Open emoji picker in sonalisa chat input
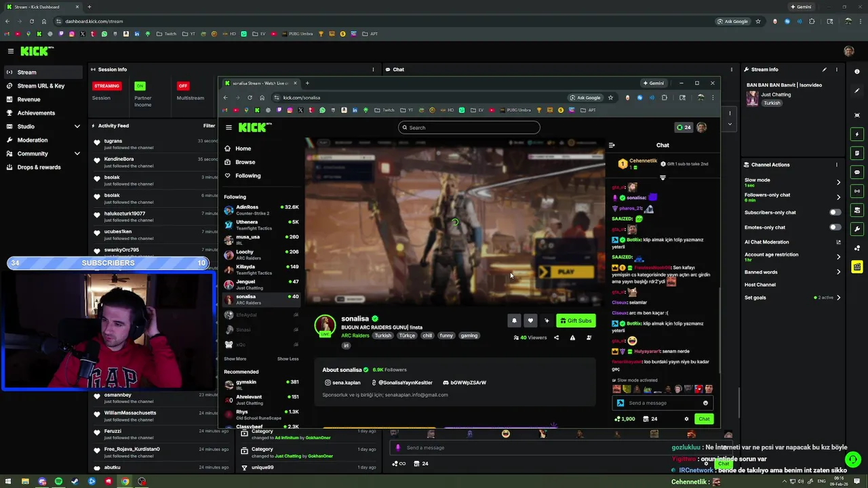The image size is (868, 488). click(705, 403)
